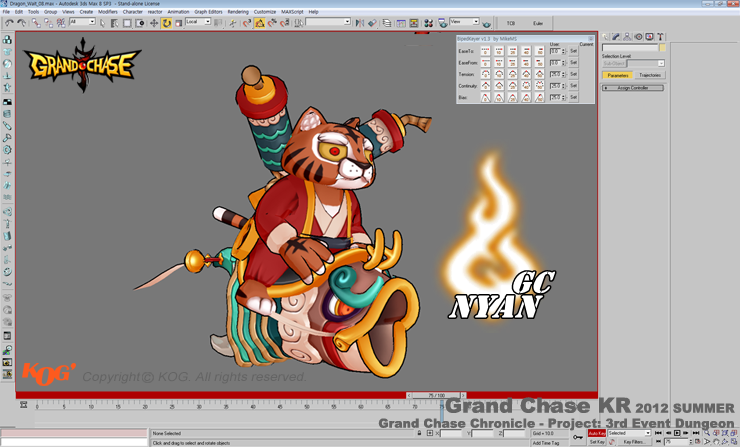Choose the Select and Link tool
This screenshot has width=740, height=447.
(36, 23)
